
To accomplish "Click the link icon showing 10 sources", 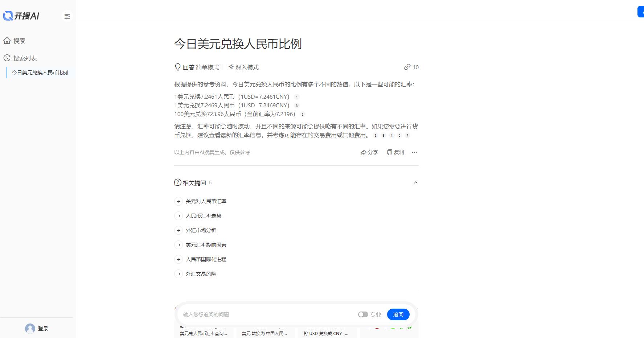I will coord(407,67).
